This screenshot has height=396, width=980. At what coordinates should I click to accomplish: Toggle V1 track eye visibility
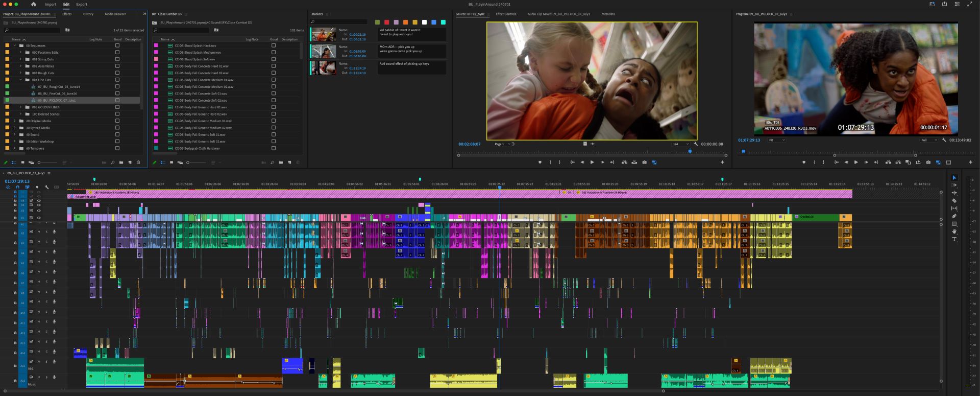pyautogui.click(x=39, y=218)
